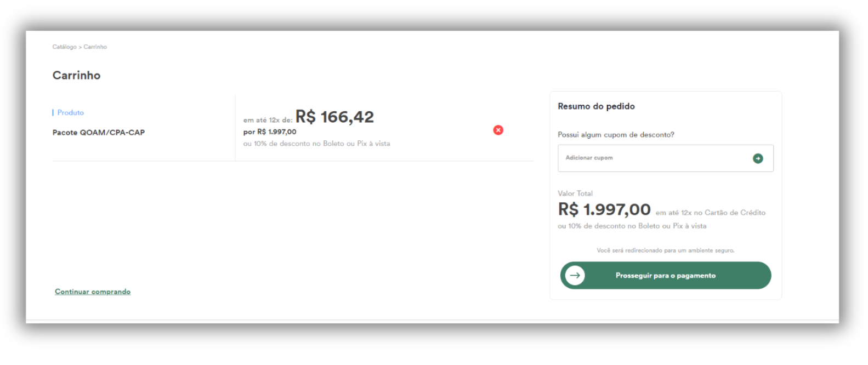Go back to Catálogo in the breadcrumb
This screenshot has height=365, width=868.
click(64, 47)
